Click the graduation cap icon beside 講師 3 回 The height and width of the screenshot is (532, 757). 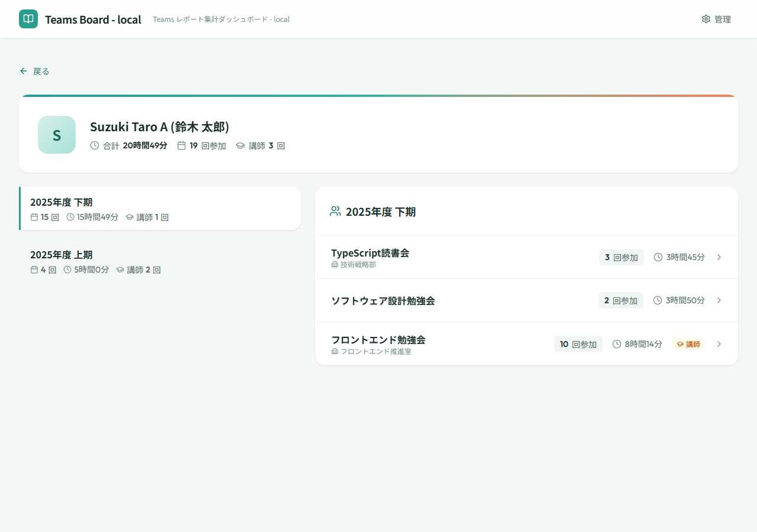tap(240, 145)
